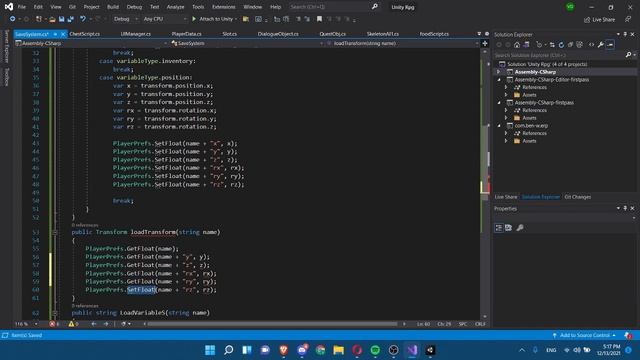Open the loadTransform member dropdown
The width and height of the screenshot is (640, 360).
[x=402, y=43]
